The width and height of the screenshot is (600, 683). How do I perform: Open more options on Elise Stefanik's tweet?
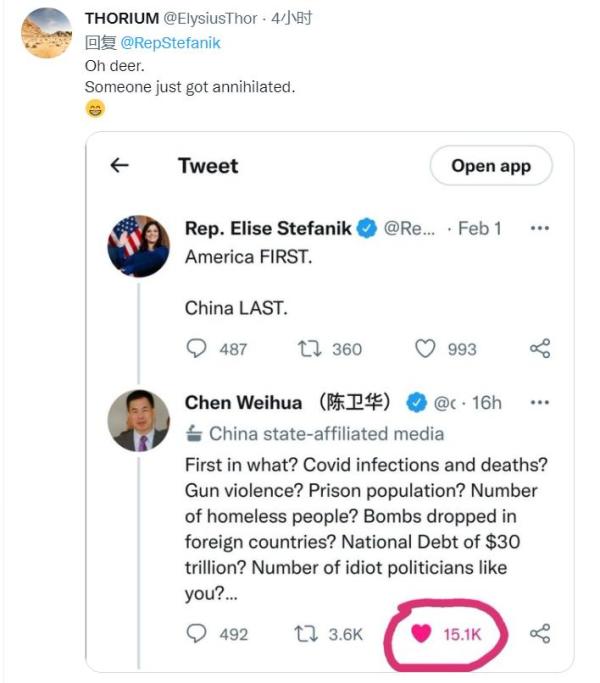pyautogui.click(x=540, y=229)
